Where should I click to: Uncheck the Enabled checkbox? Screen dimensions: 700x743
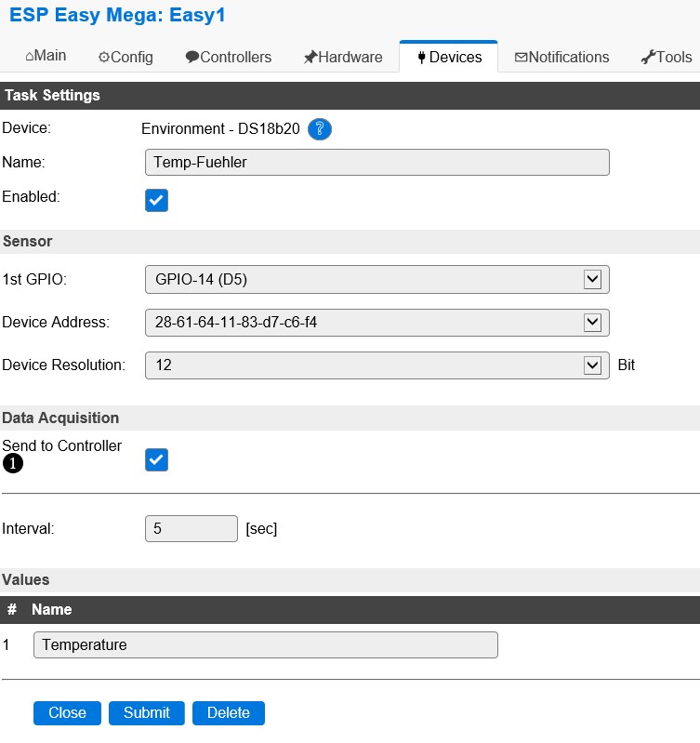156,200
